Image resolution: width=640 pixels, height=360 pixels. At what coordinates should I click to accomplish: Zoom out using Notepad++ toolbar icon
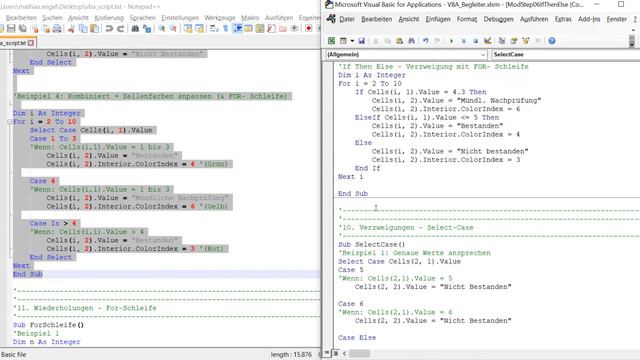click(173, 29)
